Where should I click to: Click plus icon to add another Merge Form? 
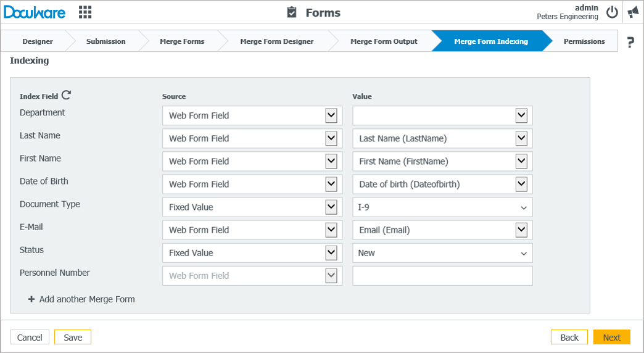tap(31, 299)
